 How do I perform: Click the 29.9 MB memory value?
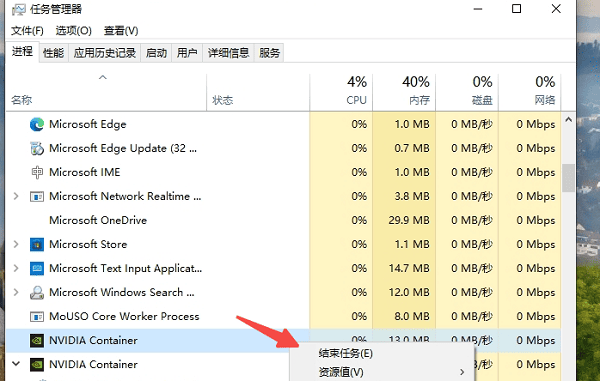[x=409, y=220]
